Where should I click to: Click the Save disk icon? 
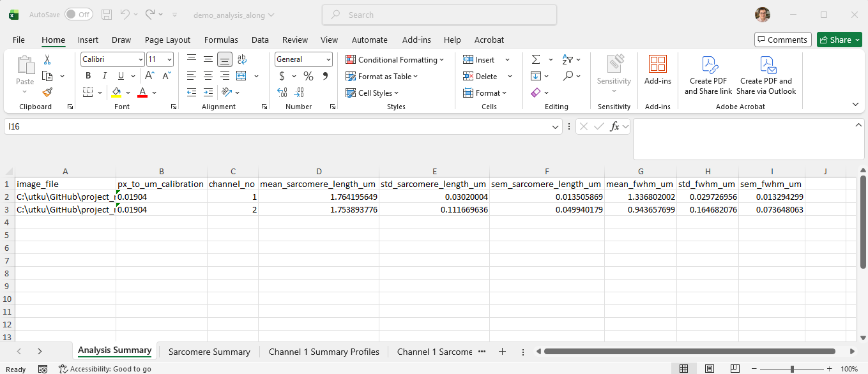pyautogui.click(x=107, y=14)
